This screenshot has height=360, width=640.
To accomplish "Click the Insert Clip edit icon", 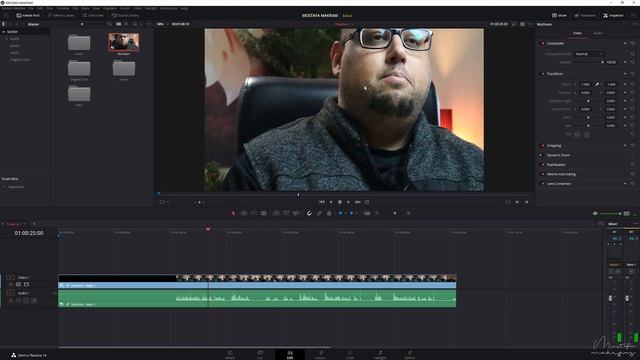I will click(x=276, y=213).
